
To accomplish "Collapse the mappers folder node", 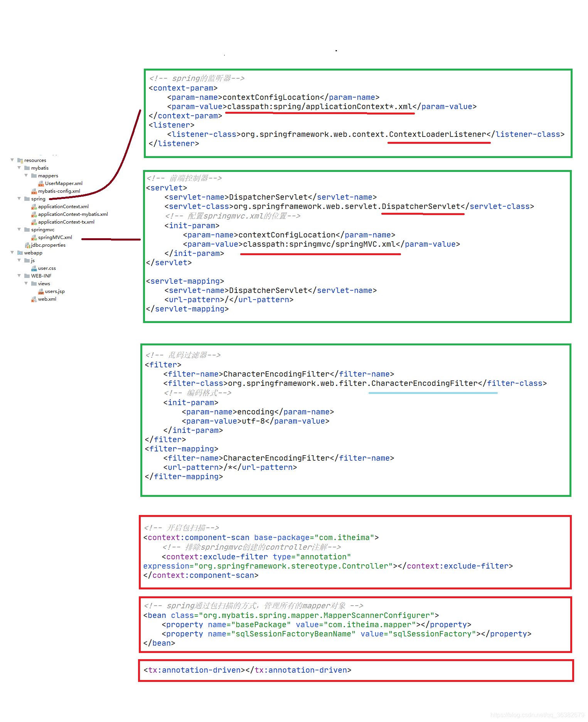I will click(26, 175).
